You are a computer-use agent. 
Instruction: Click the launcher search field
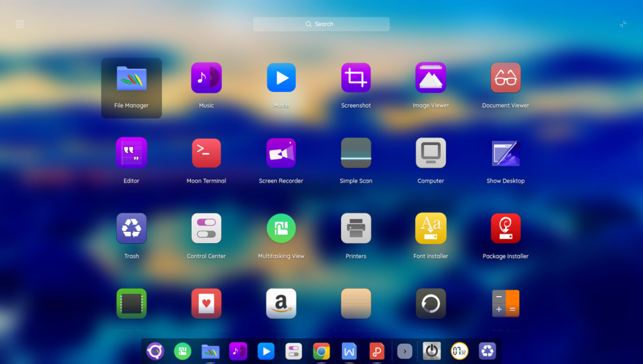point(322,24)
